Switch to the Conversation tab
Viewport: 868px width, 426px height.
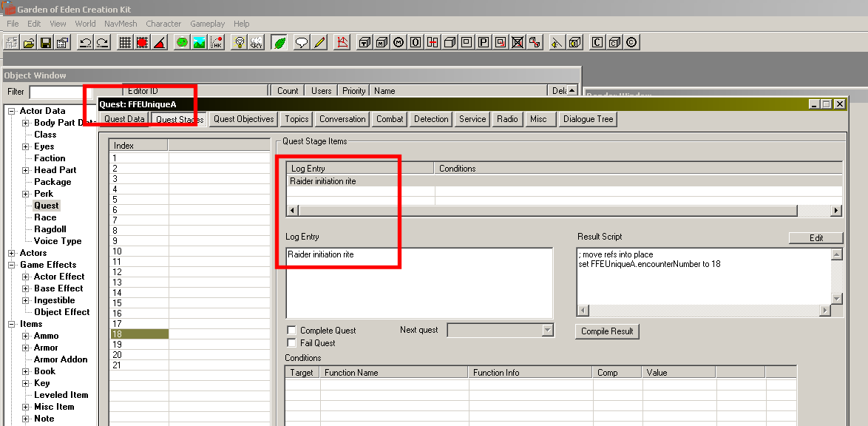(x=342, y=119)
